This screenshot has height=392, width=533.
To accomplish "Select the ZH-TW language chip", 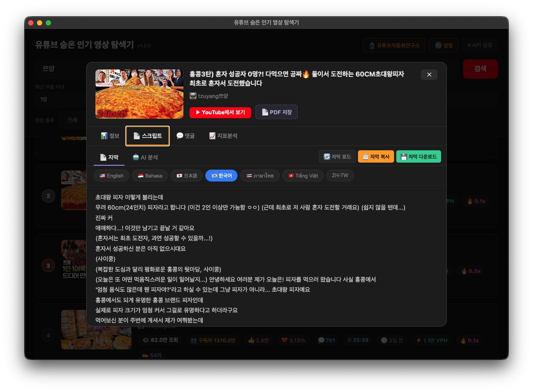I will click(340, 176).
